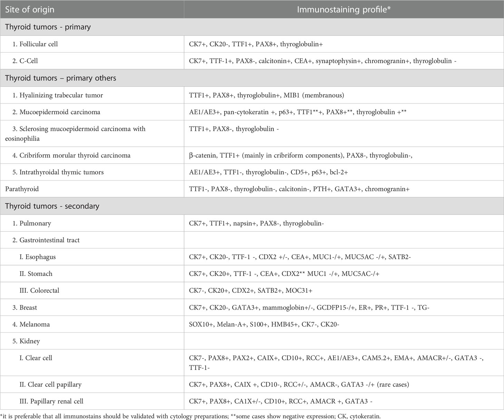This screenshot has height=420, width=504.
Task: Click the 'Immunostaining profile*' column header
Action: [344, 9]
